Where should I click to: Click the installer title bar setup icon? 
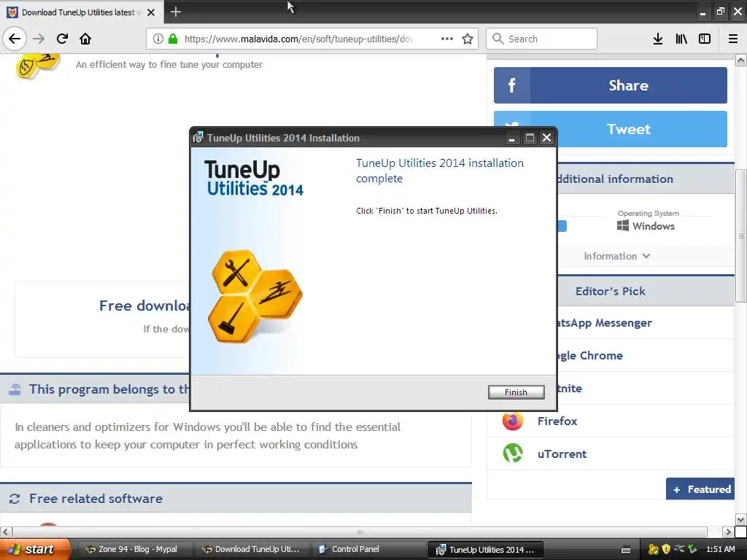[x=198, y=138]
